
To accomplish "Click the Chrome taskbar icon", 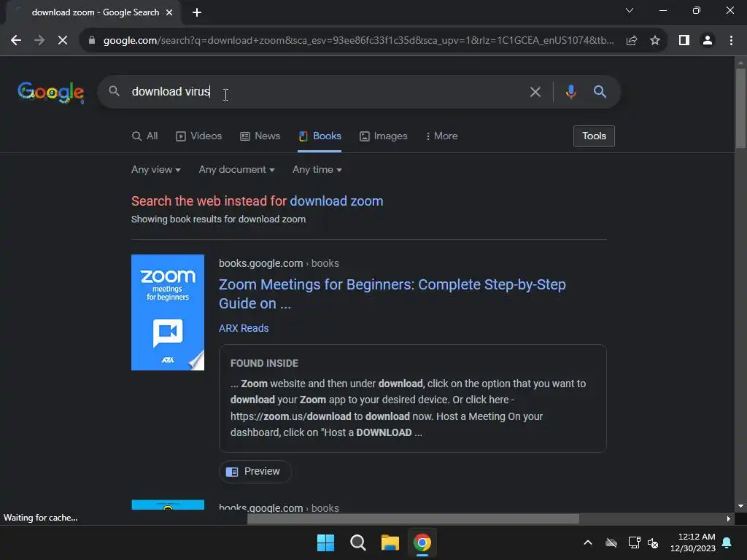I will [x=422, y=542].
